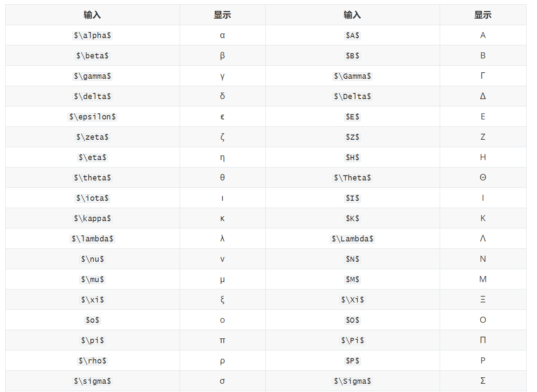Select the rendered uppercase Ξ symbol
537x392 pixels.
click(x=483, y=300)
